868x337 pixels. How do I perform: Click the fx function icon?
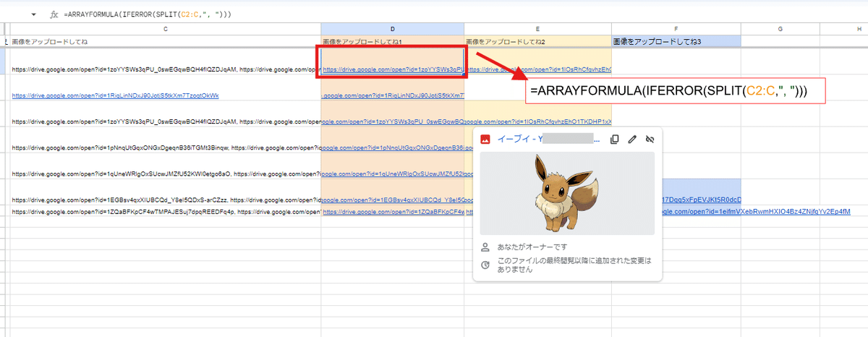pos(54,14)
